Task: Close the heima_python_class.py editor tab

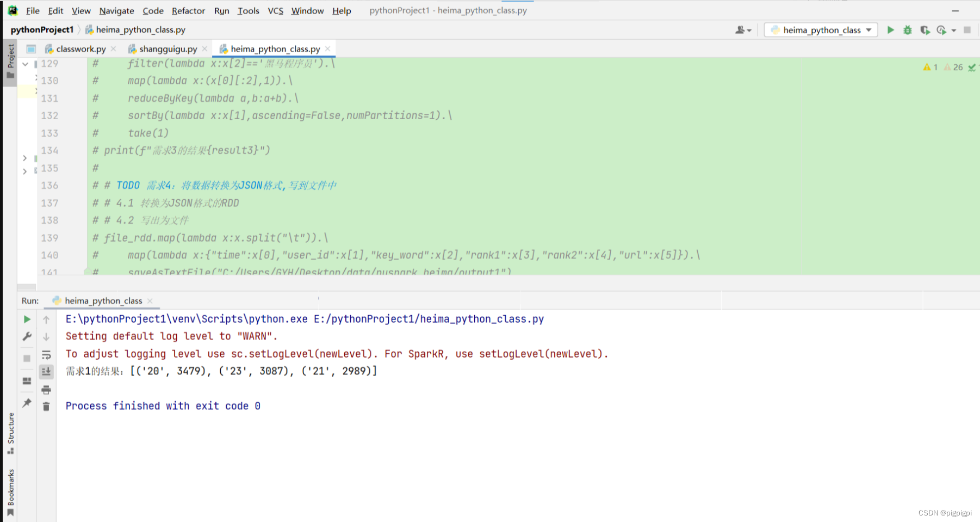Action: coord(327,49)
